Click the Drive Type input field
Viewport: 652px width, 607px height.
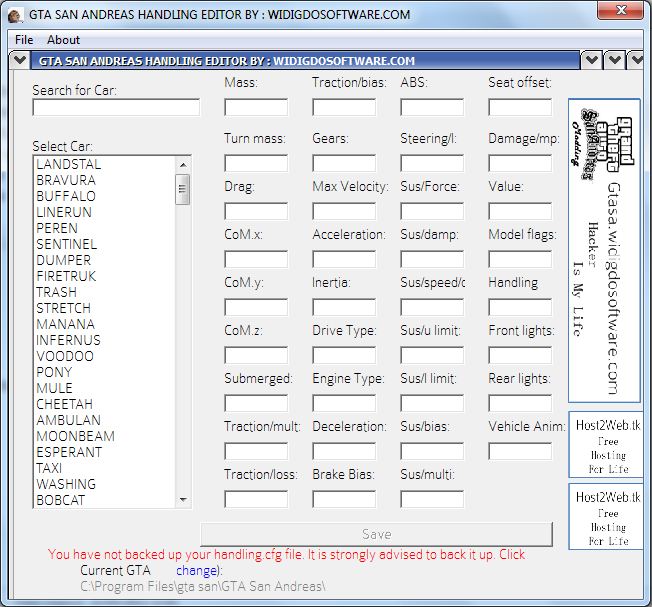click(344, 355)
